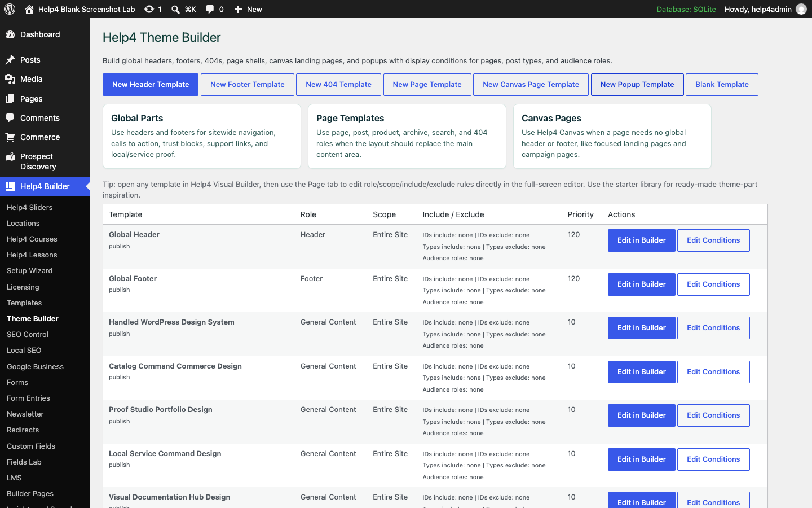Go to Media in sidebar
Screen dimensions: 812x508
tap(45, 79)
